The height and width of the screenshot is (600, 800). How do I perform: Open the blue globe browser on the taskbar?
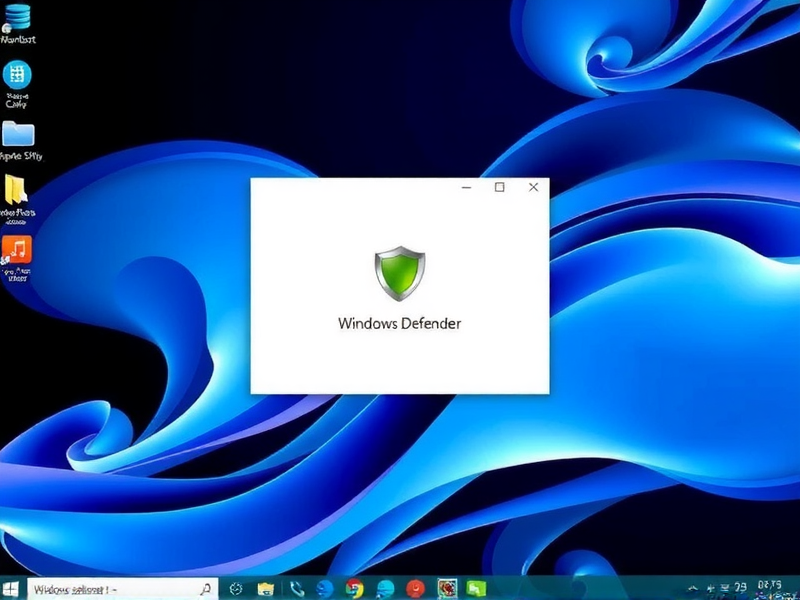[x=323, y=586]
